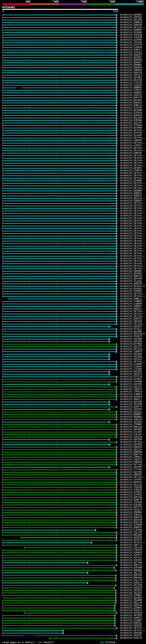The image size is (146, 644).
Task: Click the label UniRef100_B8BNS6
Action: [131, 87]
